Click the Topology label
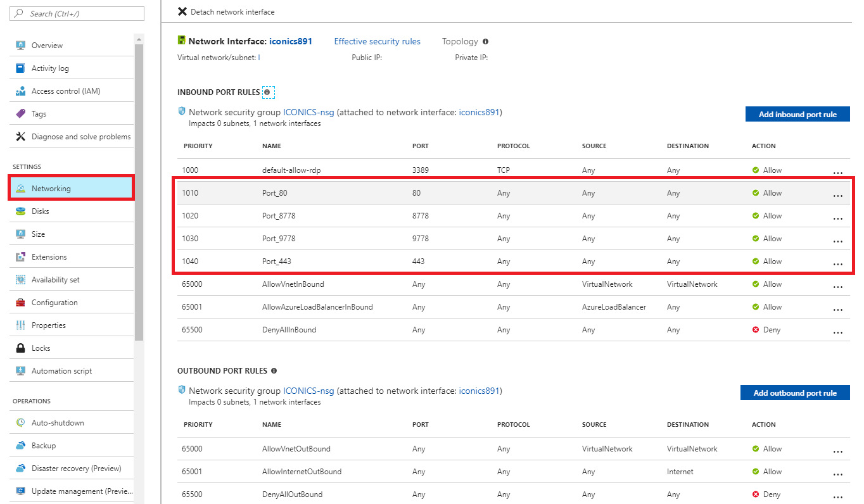 [x=460, y=41]
